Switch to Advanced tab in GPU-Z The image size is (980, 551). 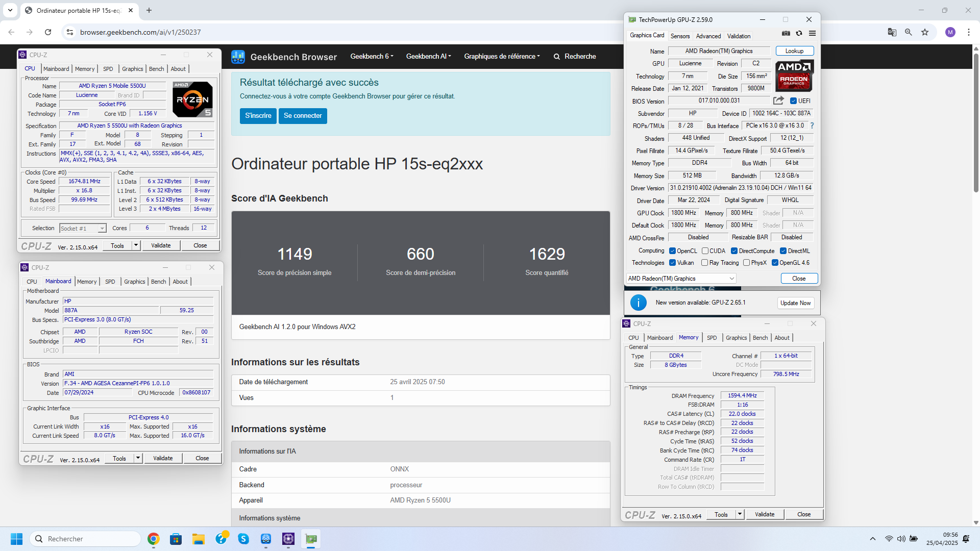point(708,36)
